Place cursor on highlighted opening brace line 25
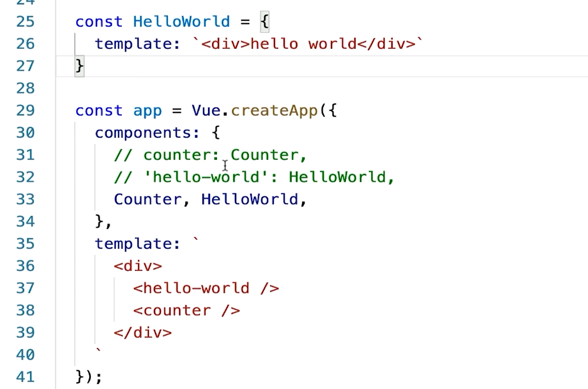 tap(264, 22)
